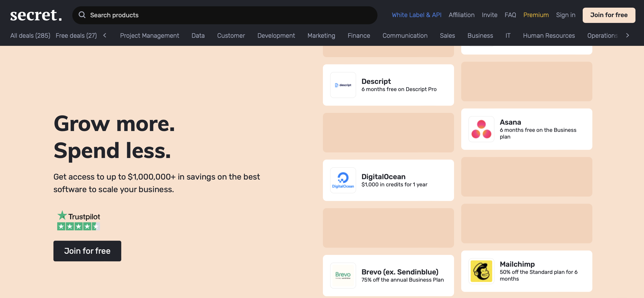
Task: Open the Descript logo thumbnail
Action: [343, 85]
